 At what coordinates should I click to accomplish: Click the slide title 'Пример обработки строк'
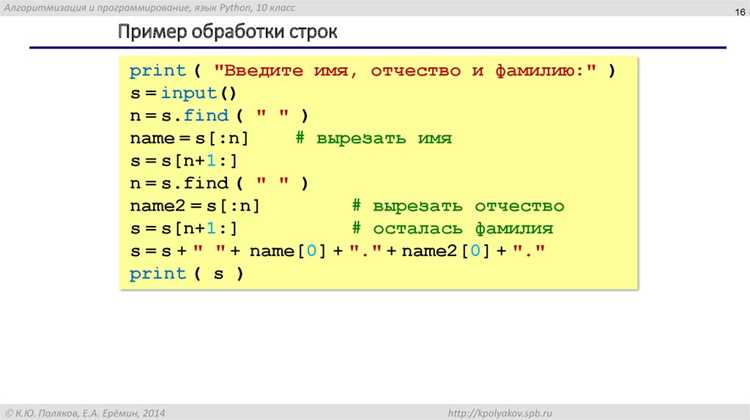pos(227,32)
